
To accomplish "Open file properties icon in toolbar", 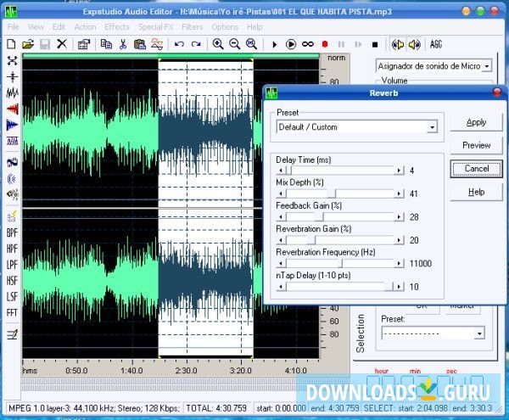I will [x=84, y=44].
